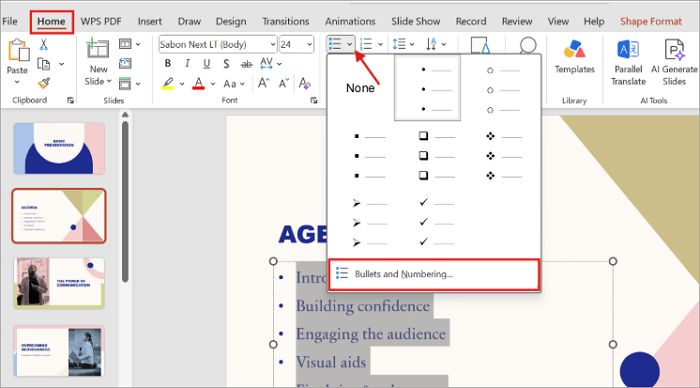Click the Character Spacing AV icon
The width and height of the screenshot is (700, 388).
266,63
